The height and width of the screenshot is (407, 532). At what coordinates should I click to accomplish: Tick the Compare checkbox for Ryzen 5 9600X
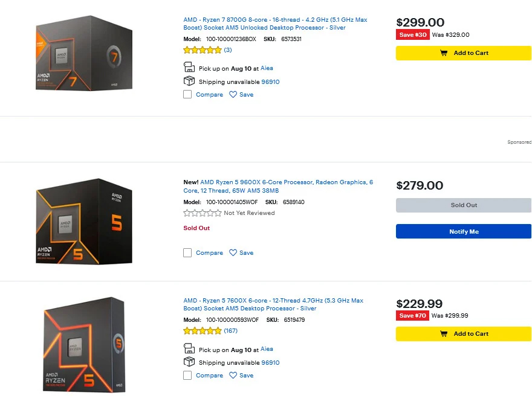187,253
